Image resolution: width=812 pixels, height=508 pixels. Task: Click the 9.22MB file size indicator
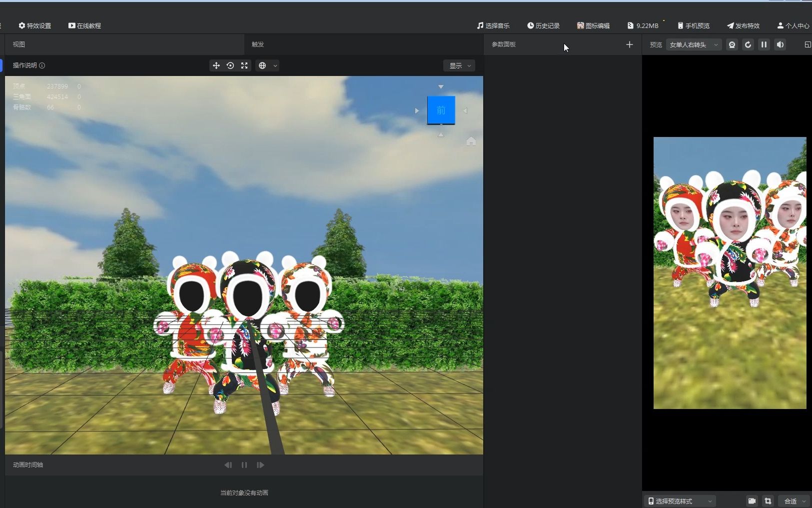(643, 25)
